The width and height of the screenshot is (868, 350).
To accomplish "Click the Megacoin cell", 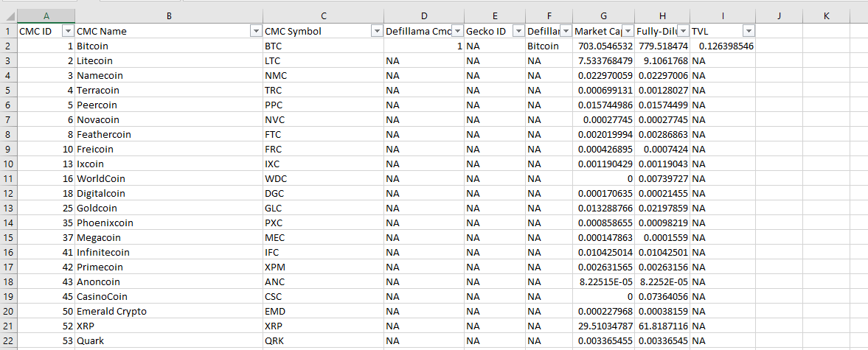I will click(x=169, y=238).
